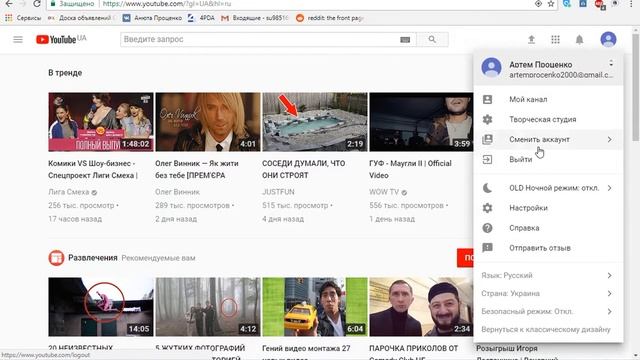640x360 pixels.
Task: Open the Сервисы apps bookmark
Action: coord(23,18)
